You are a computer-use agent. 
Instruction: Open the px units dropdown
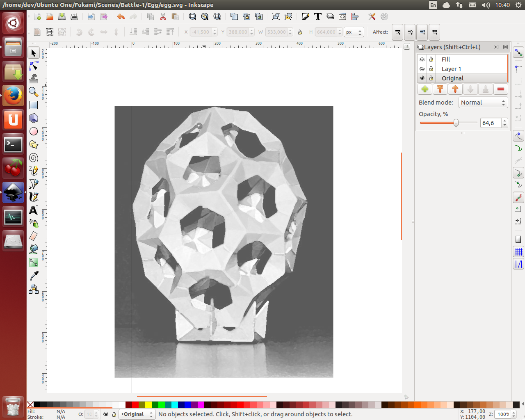pos(354,32)
